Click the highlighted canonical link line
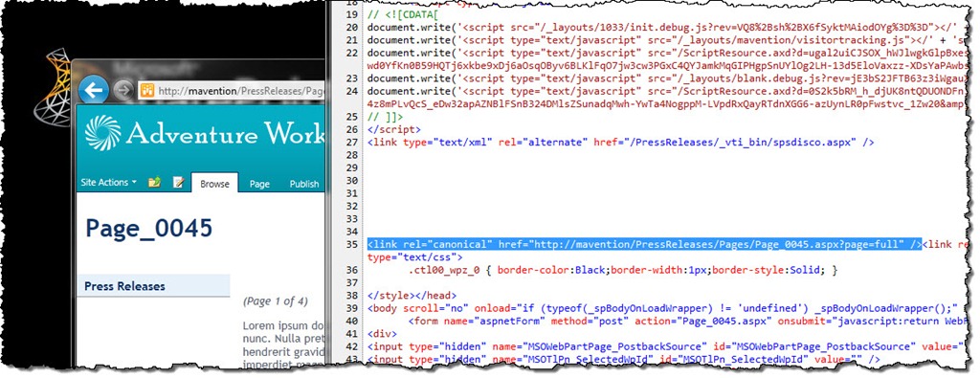 [x=644, y=244]
